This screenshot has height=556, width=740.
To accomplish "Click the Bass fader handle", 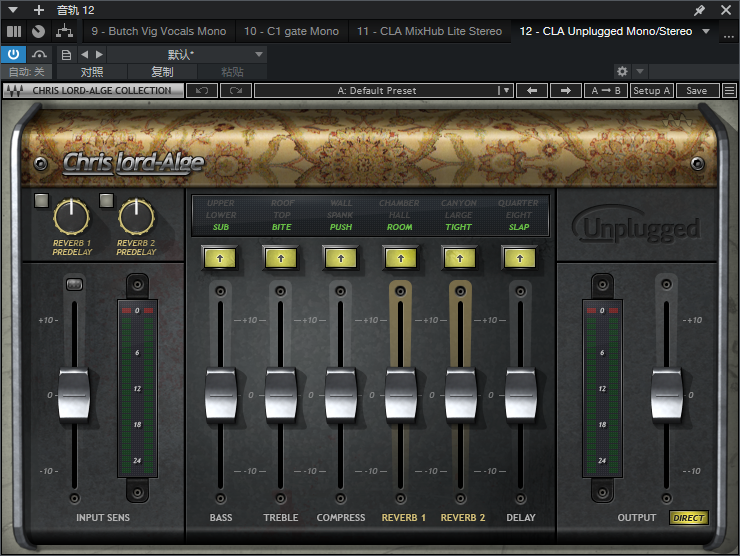I will tap(221, 395).
